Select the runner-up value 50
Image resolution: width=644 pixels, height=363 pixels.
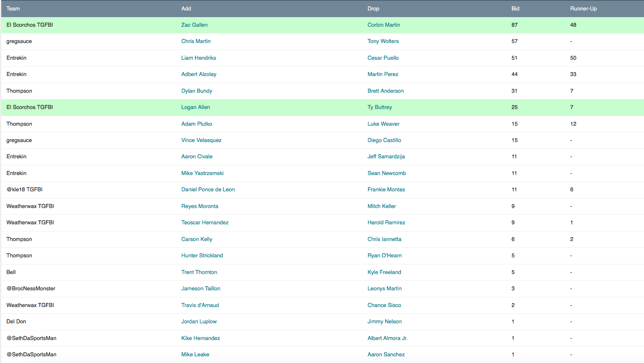point(573,58)
